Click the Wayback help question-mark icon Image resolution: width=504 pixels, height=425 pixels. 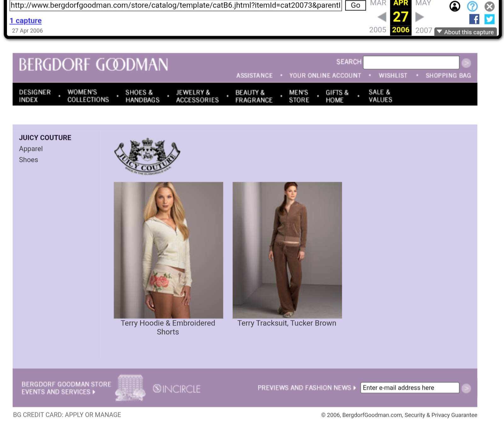472,6
